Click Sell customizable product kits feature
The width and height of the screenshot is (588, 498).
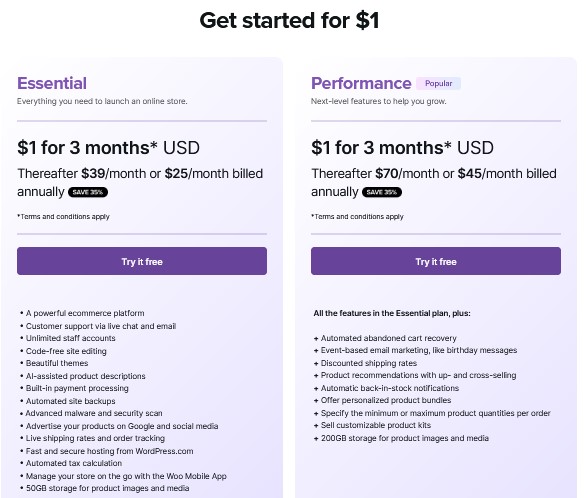(x=376, y=425)
